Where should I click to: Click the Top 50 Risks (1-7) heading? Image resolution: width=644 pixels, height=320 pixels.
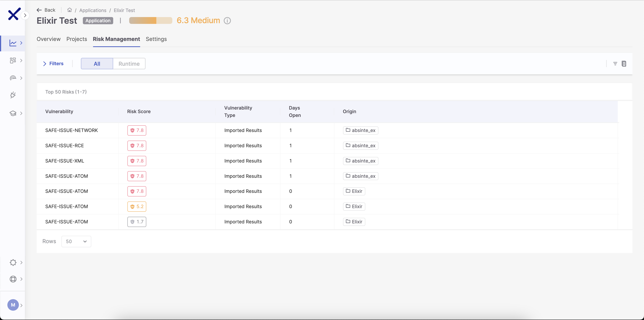coord(66,92)
